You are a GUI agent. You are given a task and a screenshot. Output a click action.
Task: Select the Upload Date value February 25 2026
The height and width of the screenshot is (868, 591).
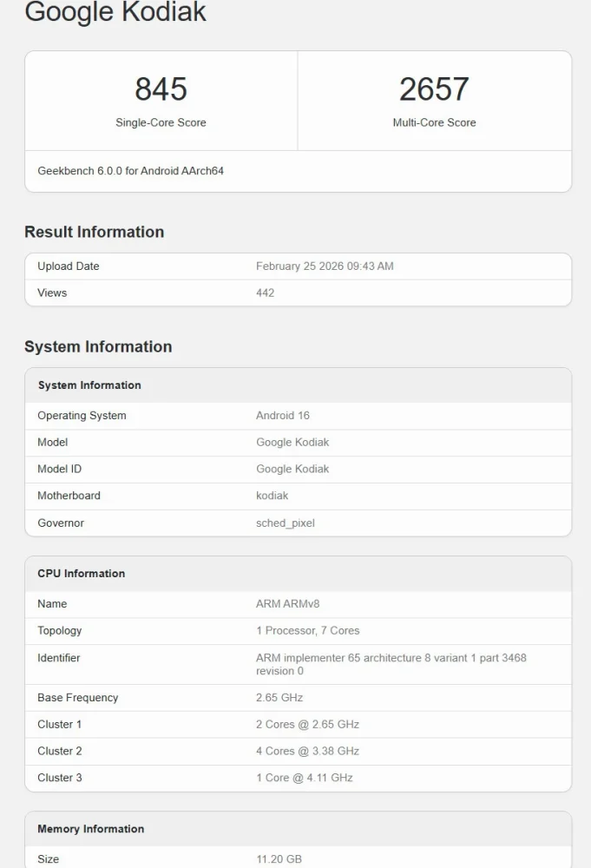point(325,266)
